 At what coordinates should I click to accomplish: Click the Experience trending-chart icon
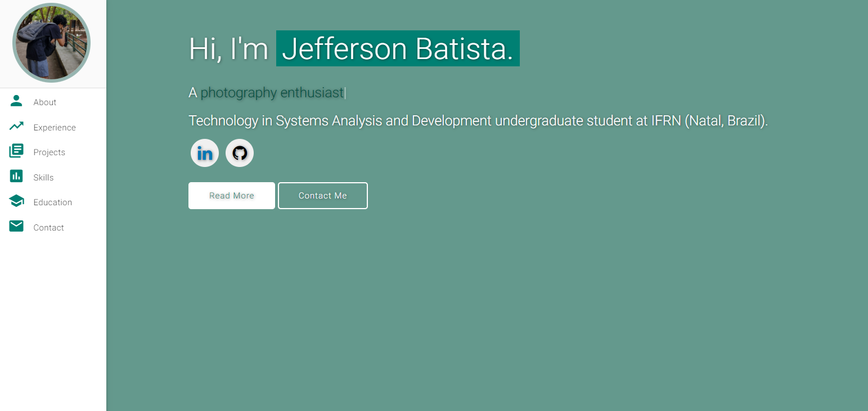pos(16,126)
